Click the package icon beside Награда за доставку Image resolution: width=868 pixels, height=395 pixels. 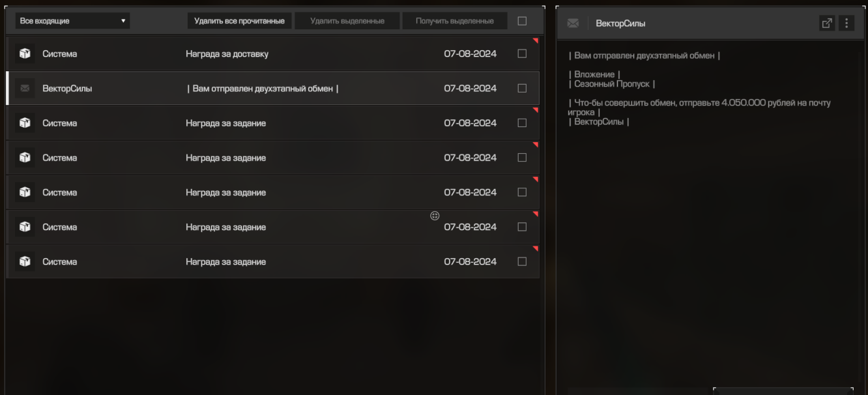pos(25,53)
